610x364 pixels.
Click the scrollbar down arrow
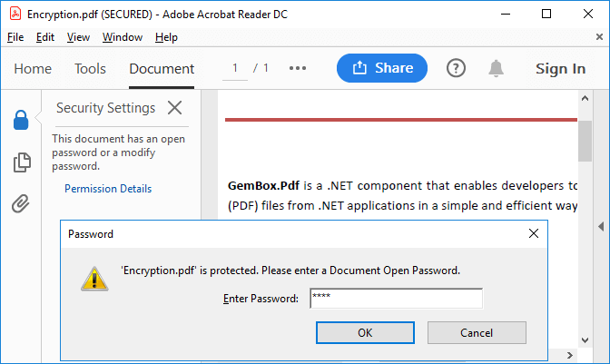coord(585,340)
